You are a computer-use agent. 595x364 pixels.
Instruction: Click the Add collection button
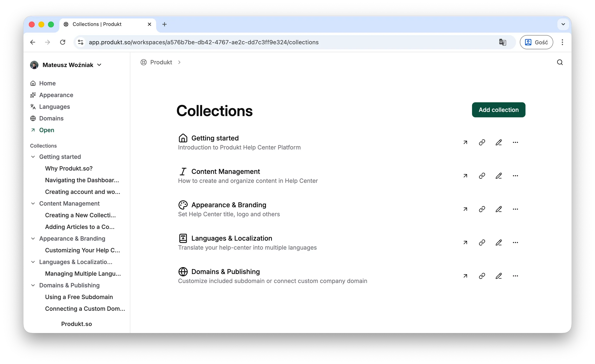pyautogui.click(x=498, y=110)
